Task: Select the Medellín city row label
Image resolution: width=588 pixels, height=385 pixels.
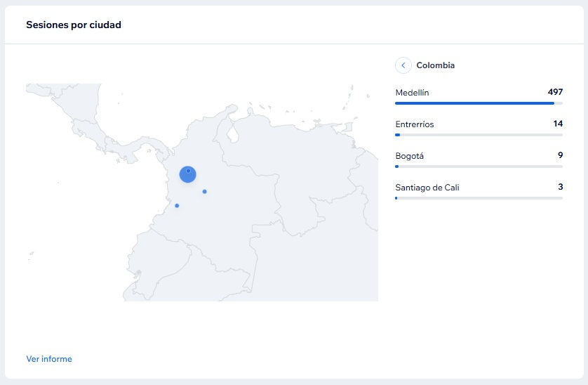Action: [412, 93]
